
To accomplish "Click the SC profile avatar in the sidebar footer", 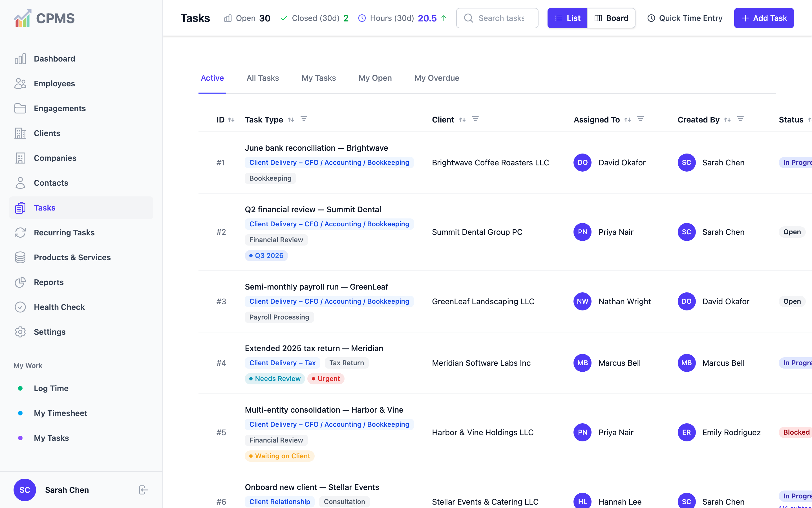I will pyautogui.click(x=25, y=490).
